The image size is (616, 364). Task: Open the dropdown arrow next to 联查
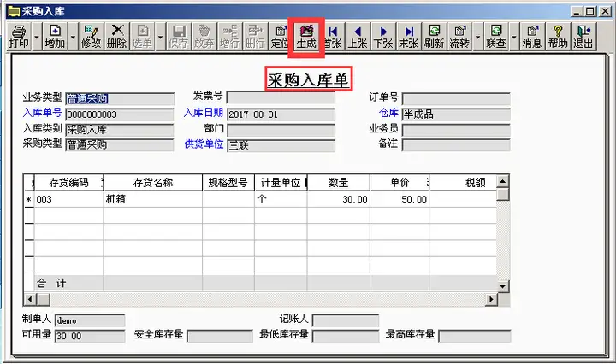pyautogui.click(x=514, y=37)
